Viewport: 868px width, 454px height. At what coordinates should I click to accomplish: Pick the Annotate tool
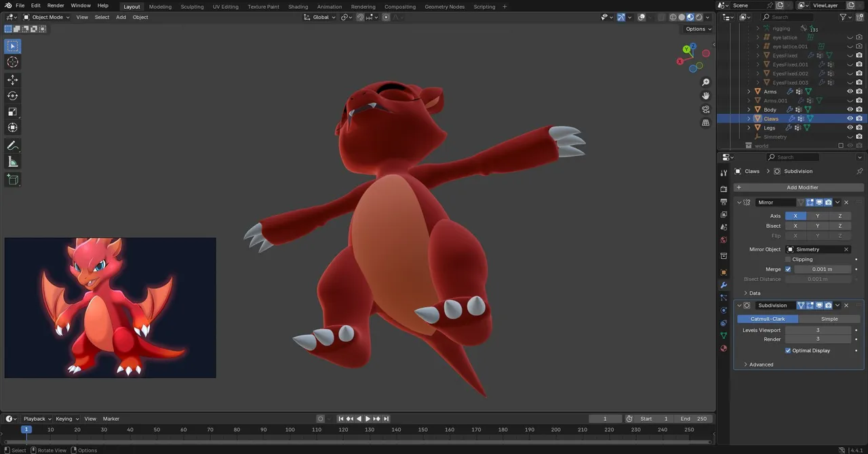[x=13, y=146]
